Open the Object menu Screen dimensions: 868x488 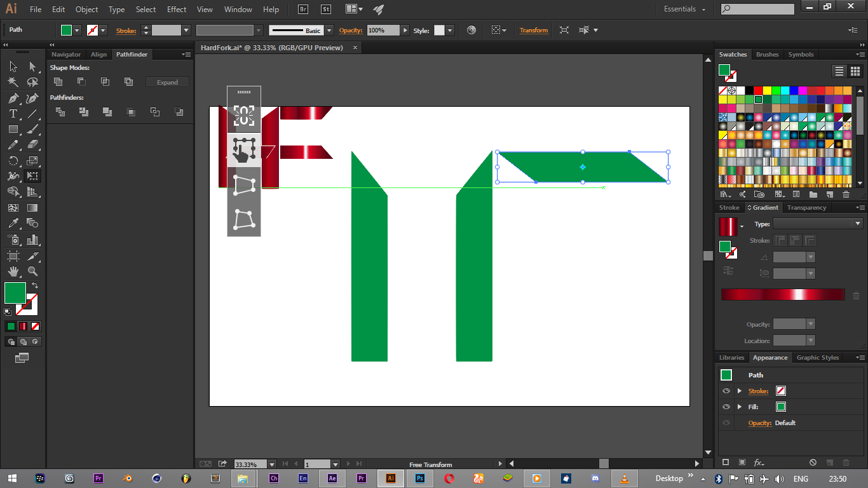[86, 10]
